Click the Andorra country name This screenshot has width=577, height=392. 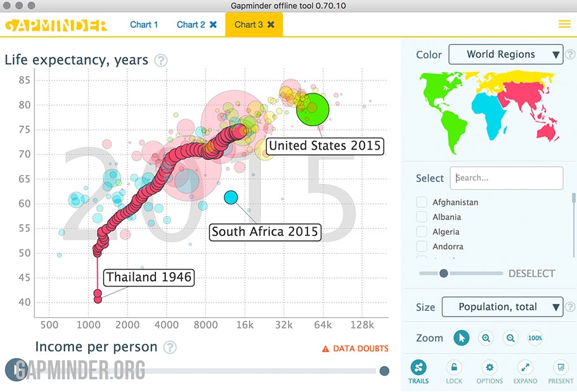pos(448,247)
